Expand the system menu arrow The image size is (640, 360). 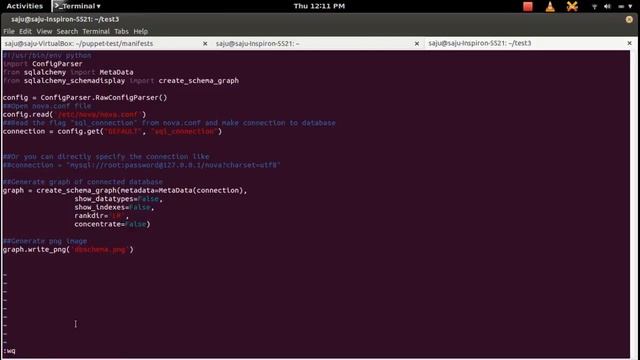point(630,7)
